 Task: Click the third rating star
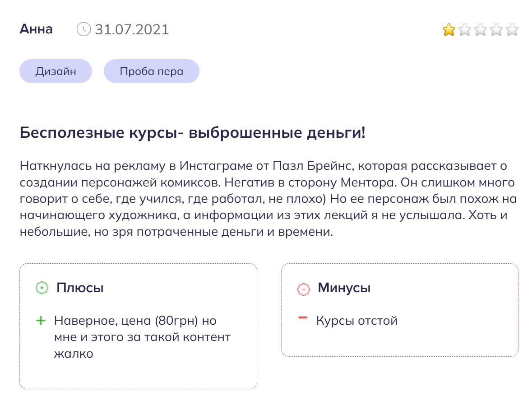tap(480, 30)
